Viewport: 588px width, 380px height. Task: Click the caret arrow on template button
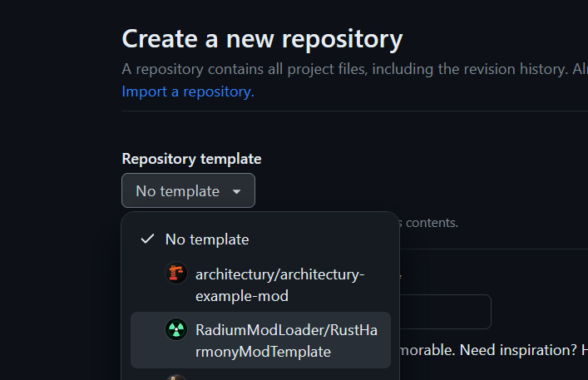(x=237, y=192)
